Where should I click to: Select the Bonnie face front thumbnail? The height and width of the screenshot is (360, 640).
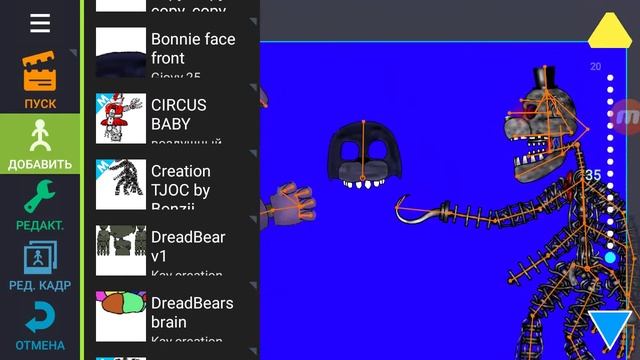click(121, 52)
